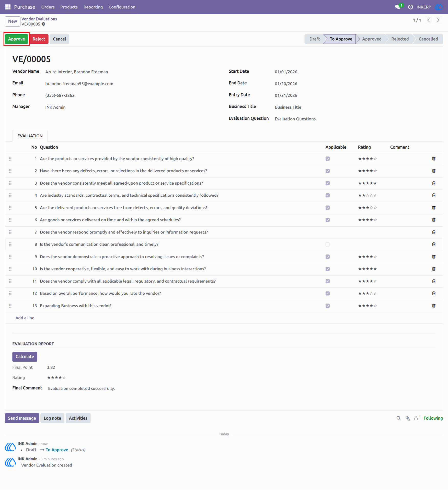
Task: Click the Activities button
Action: (x=78, y=418)
